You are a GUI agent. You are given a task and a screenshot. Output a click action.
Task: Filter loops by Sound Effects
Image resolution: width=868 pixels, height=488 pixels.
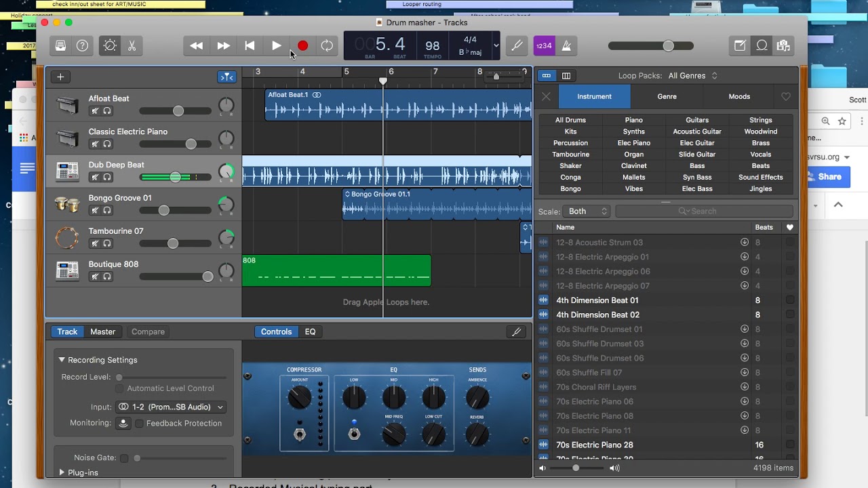761,178
